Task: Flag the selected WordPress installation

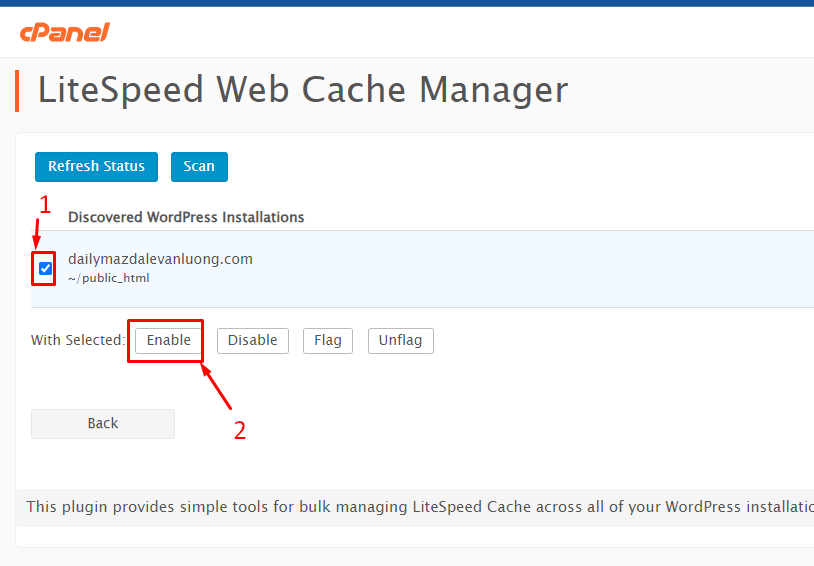Action: tap(328, 341)
